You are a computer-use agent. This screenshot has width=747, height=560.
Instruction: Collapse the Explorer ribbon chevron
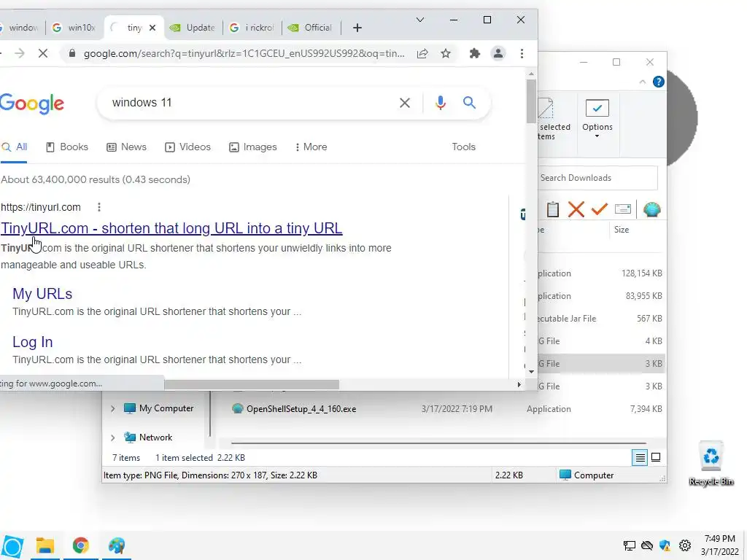[x=642, y=82]
